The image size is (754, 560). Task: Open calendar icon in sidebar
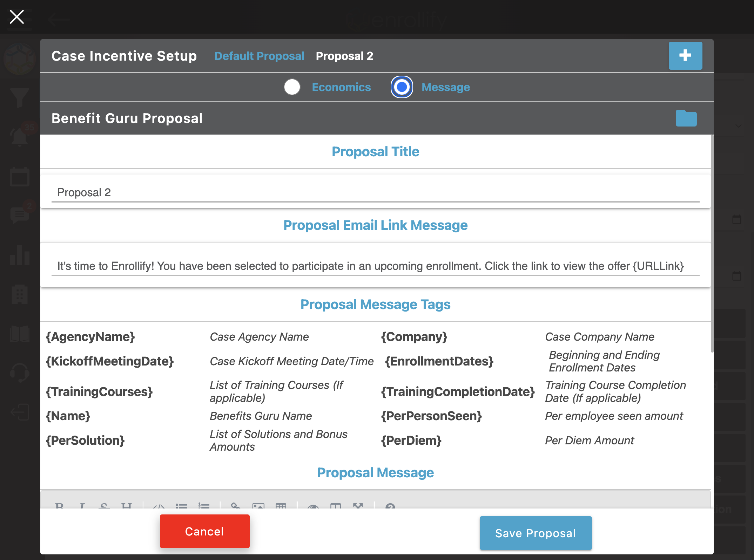coord(20,177)
